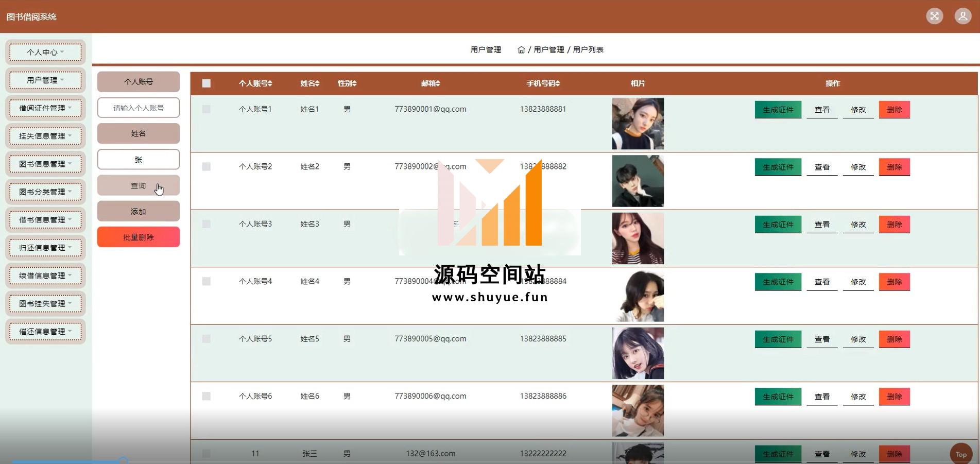Expand the 借书信息管理 sidebar menu

coord(45,220)
